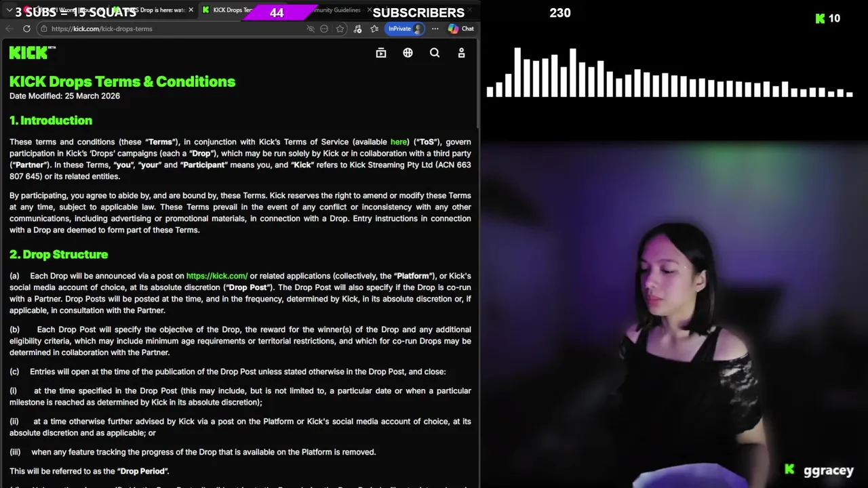Click the KICK logo in the site header

coord(32,52)
